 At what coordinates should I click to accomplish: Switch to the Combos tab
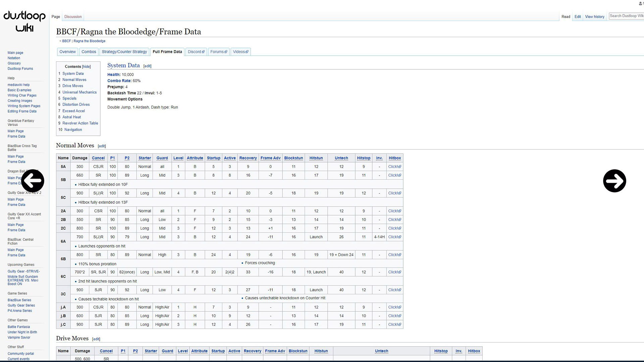89,52
